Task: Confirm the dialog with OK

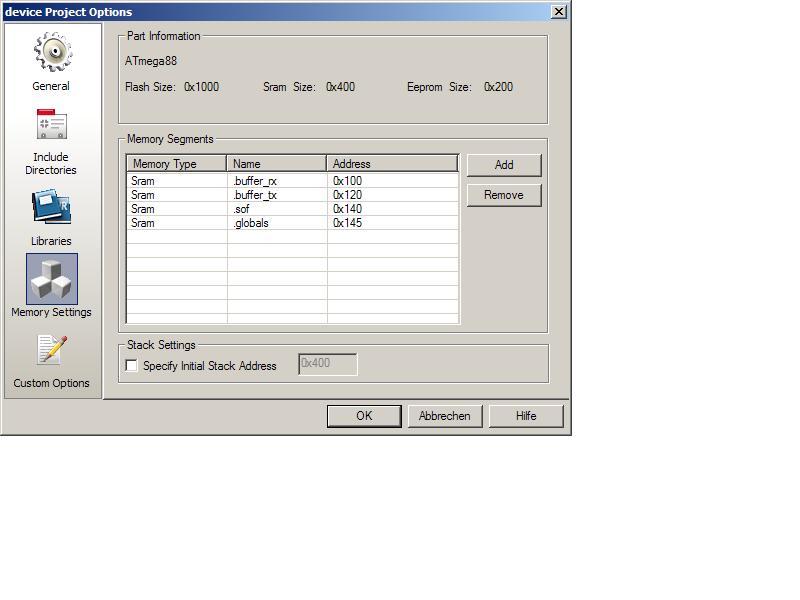Action: [364, 416]
